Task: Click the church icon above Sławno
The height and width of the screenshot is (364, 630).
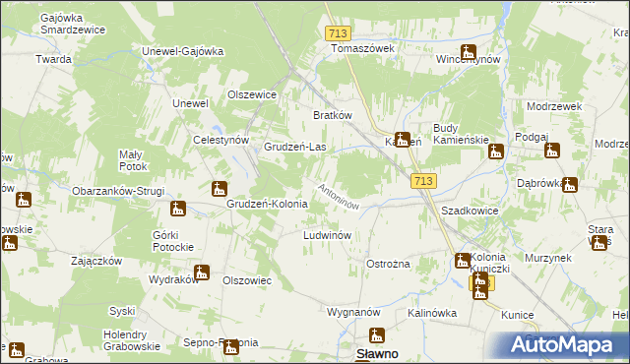Action: pos(377,335)
